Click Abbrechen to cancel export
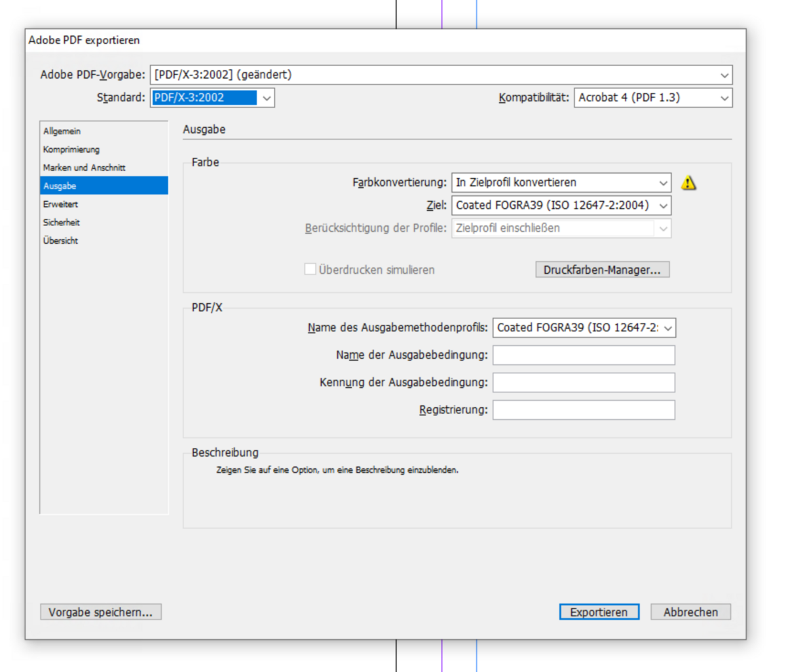 [690, 612]
